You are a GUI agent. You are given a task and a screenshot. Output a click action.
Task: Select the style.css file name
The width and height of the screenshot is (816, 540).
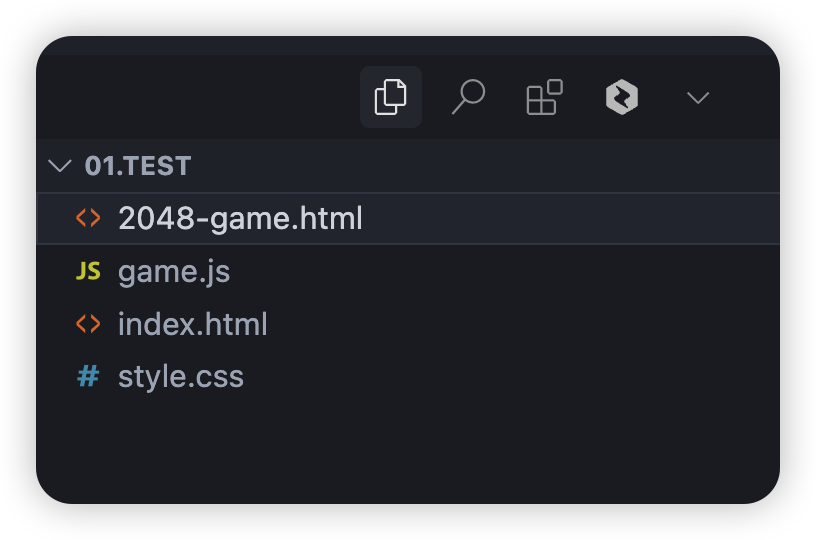pos(181,377)
